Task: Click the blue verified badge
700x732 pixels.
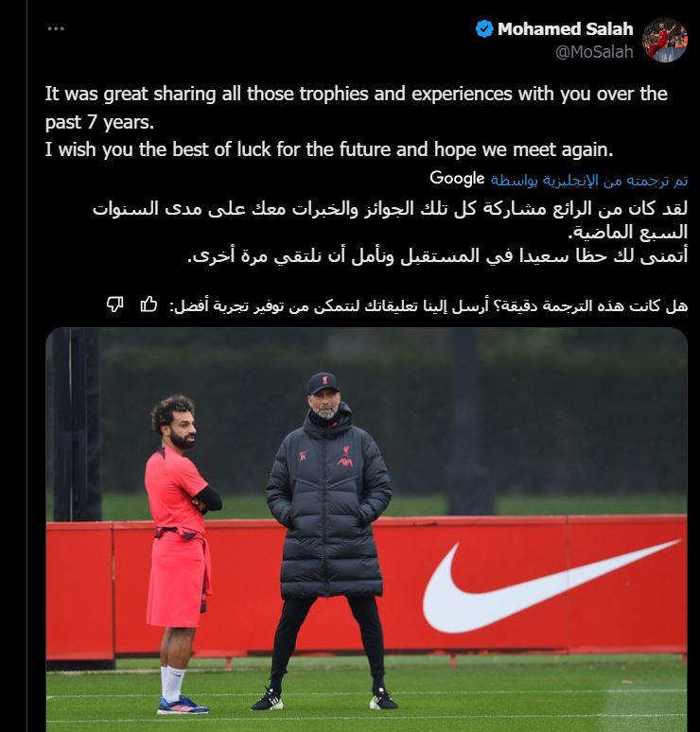Action: pyautogui.click(x=484, y=29)
